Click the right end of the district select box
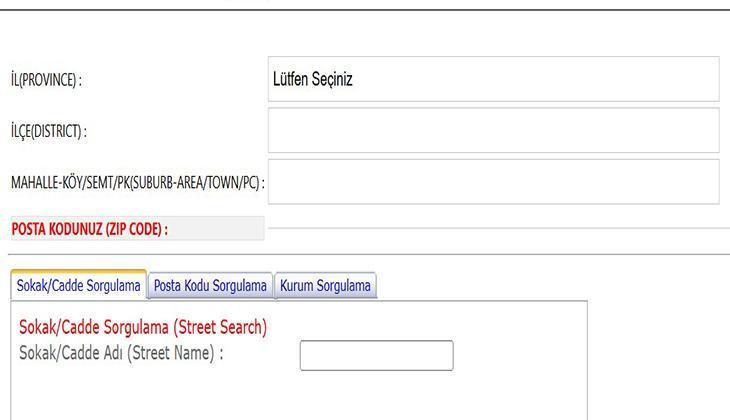730x420 pixels. (x=705, y=130)
